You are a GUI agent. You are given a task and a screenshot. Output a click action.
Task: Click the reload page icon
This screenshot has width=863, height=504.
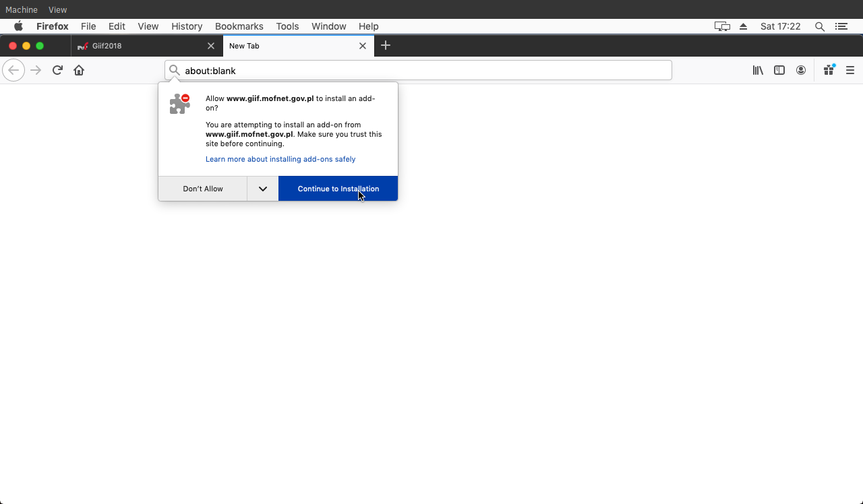click(57, 70)
